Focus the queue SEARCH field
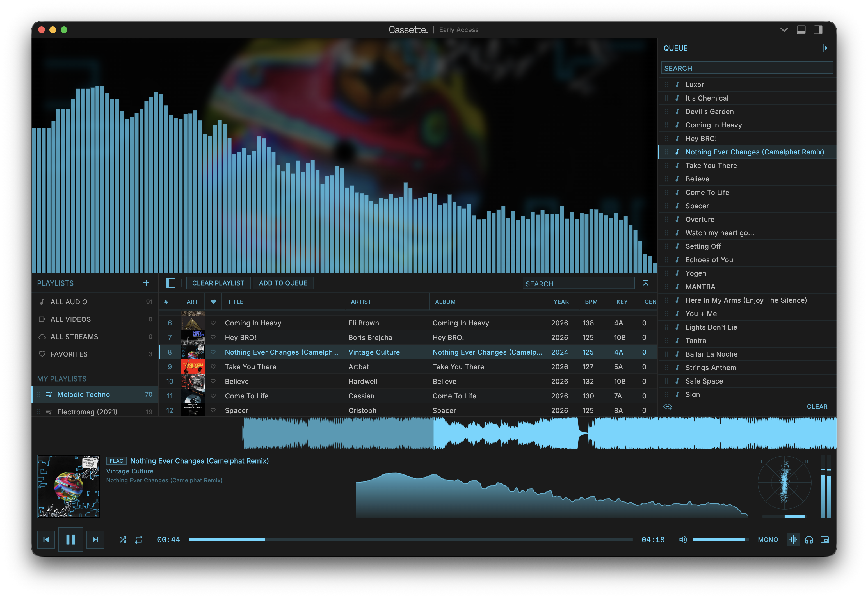 747,68
